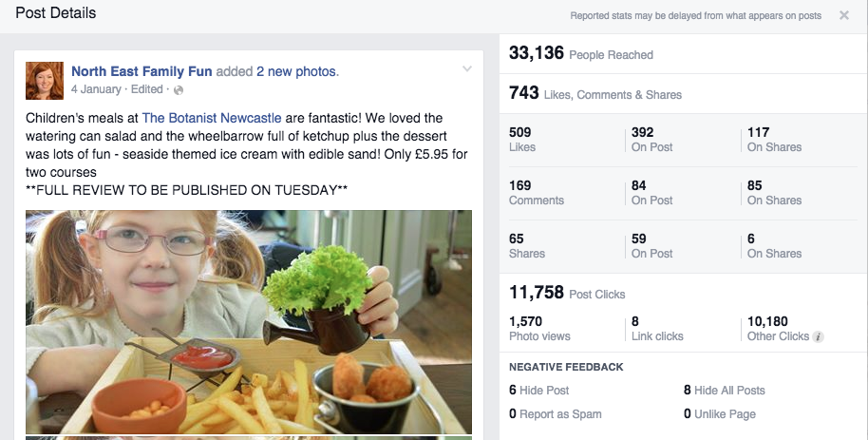Click the 743 Likes, Comments & Shares total

tap(524, 93)
